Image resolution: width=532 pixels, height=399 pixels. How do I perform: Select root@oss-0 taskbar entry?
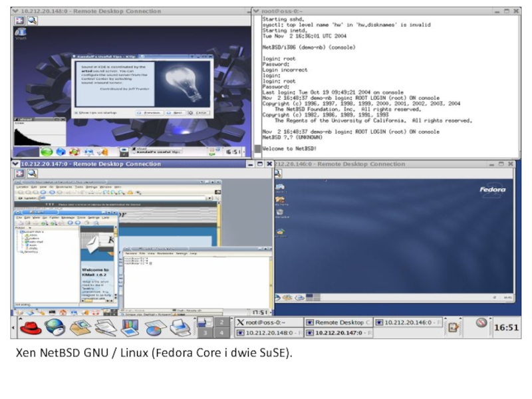click(x=269, y=323)
